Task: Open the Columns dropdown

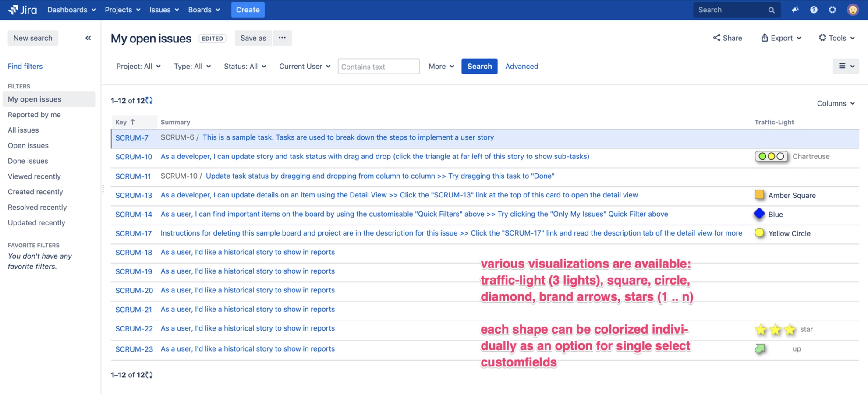Action: point(836,103)
